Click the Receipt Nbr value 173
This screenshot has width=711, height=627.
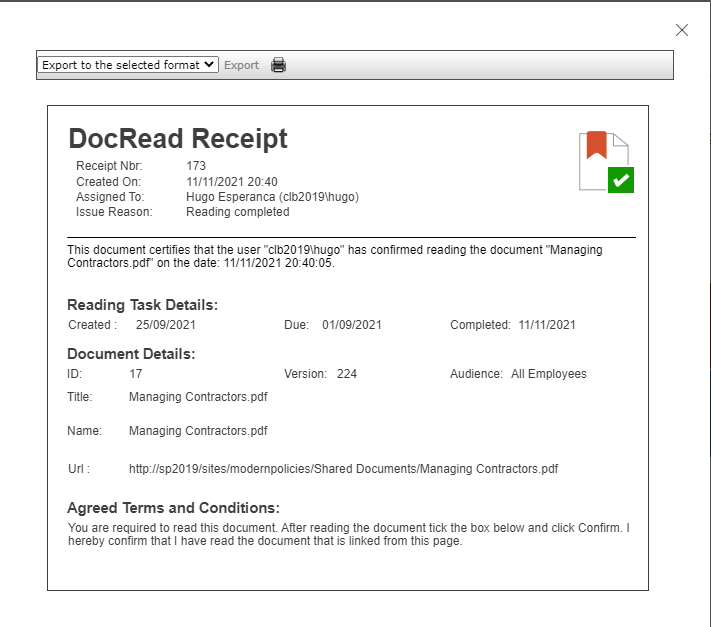pyautogui.click(x=196, y=165)
